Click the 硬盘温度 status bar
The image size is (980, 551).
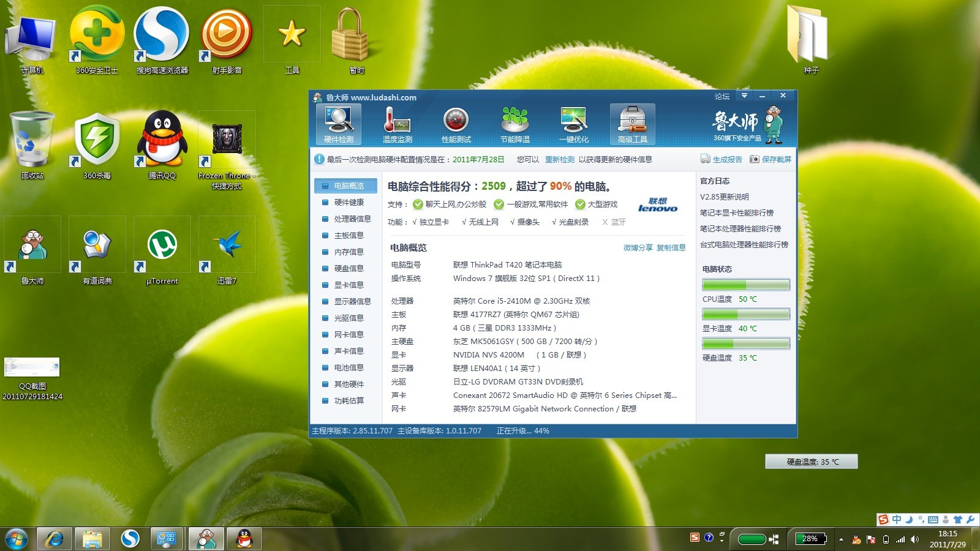[746, 343]
